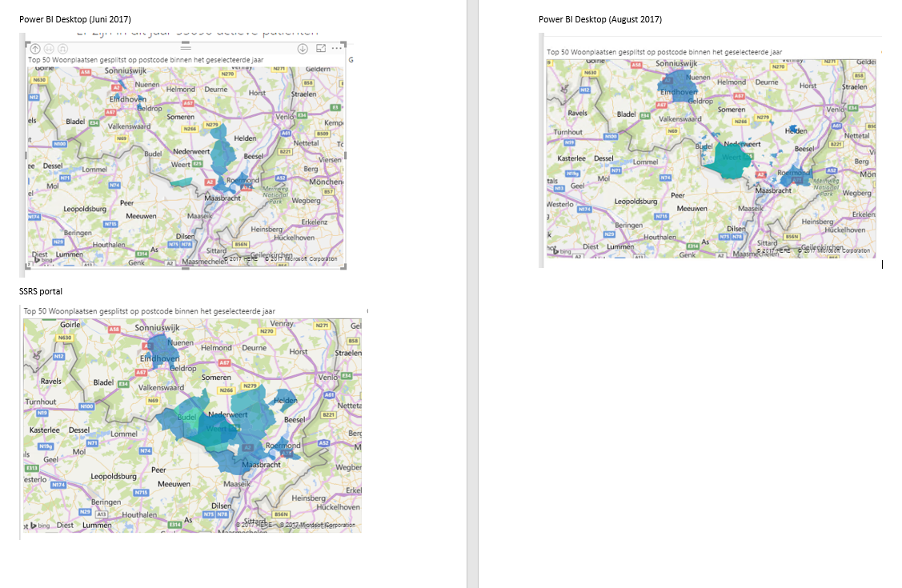The image size is (902, 588).
Task: Click 'Turnhout' label on the SSRS map
Action: [40, 402]
